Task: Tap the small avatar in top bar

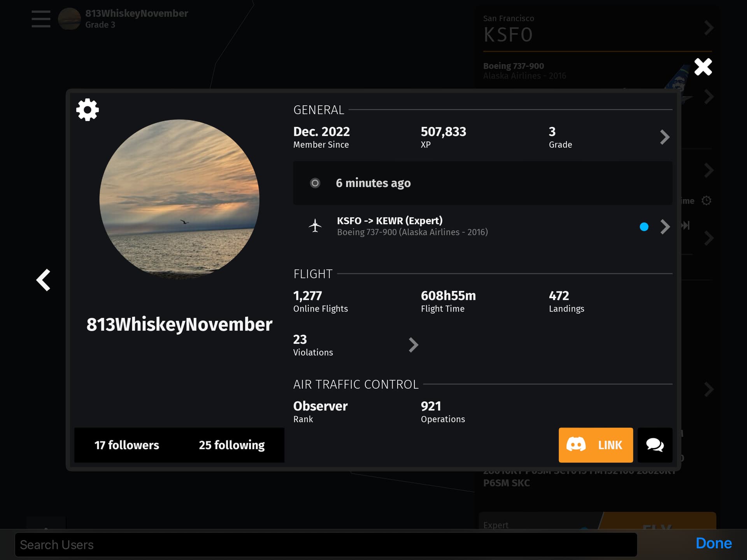Action: [69, 19]
